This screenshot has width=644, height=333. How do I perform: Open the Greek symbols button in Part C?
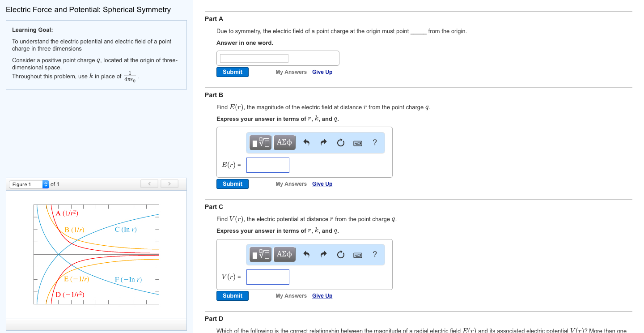pos(284,254)
